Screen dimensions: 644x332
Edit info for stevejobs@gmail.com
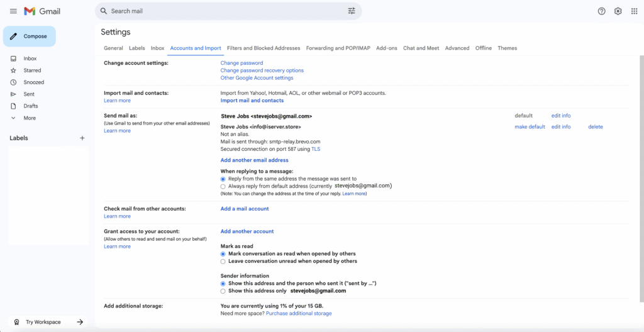pyautogui.click(x=560, y=116)
